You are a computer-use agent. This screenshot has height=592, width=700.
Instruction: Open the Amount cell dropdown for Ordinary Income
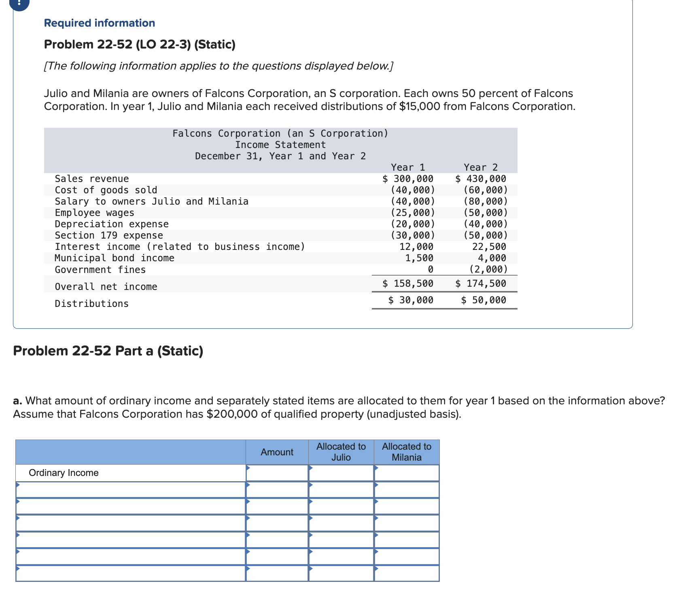click(x=248, y=469)
